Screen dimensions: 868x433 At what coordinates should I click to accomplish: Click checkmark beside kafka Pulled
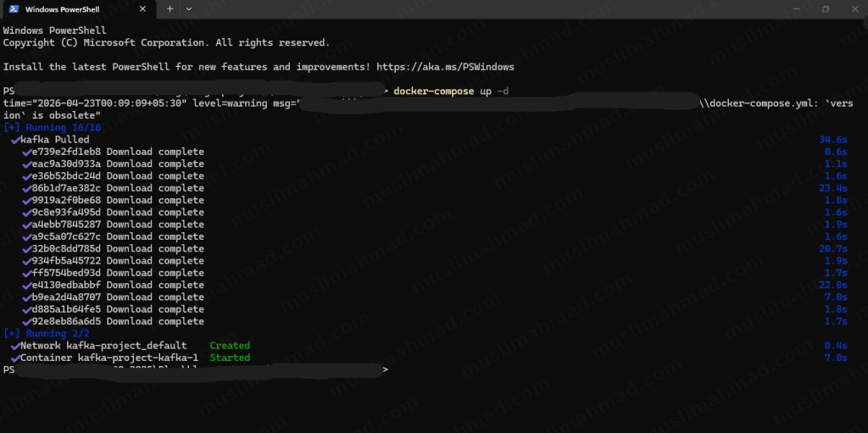pyautogui.click(x=15, y=140)
